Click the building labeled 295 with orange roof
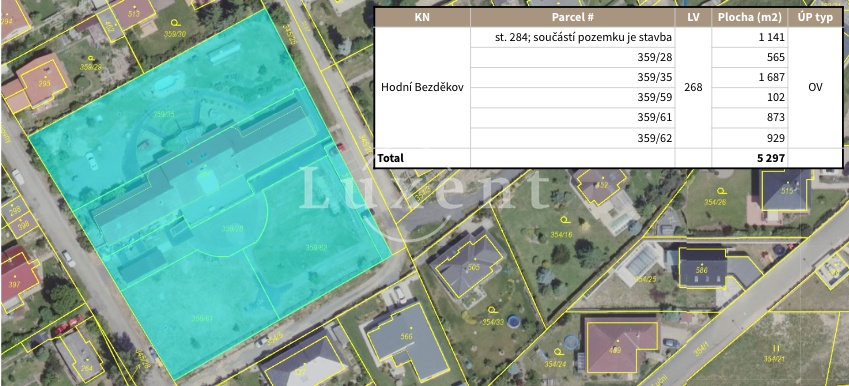 point(44,84)
